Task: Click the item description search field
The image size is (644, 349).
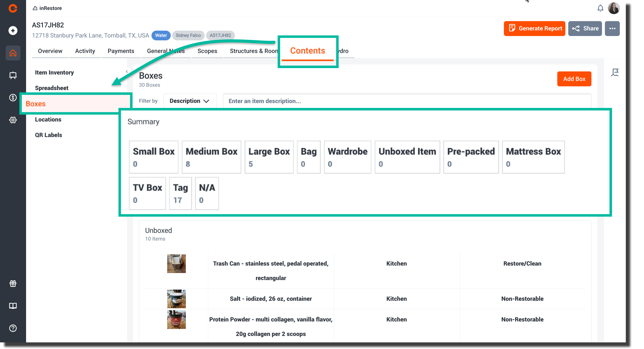Action: coord(407,101)
